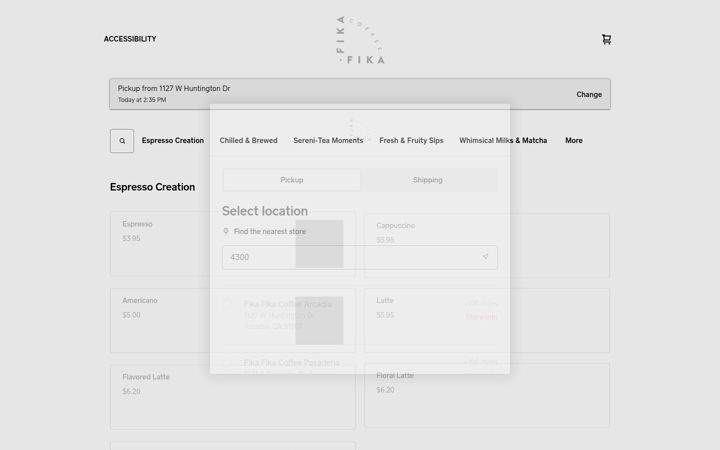The height and width of the screenshot is (450, 720).
Task: Open the shopping cart icon
Action: pyautogui.click(x=606, y=39)
